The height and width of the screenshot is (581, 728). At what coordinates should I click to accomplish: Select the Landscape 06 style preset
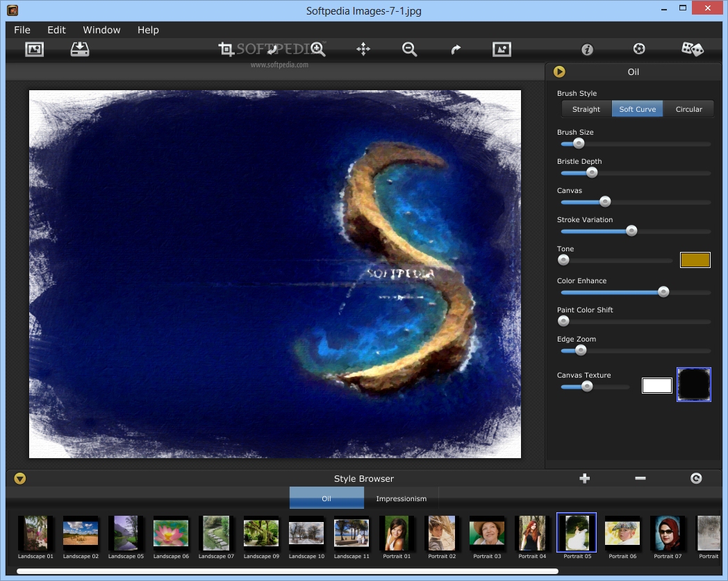171,537
